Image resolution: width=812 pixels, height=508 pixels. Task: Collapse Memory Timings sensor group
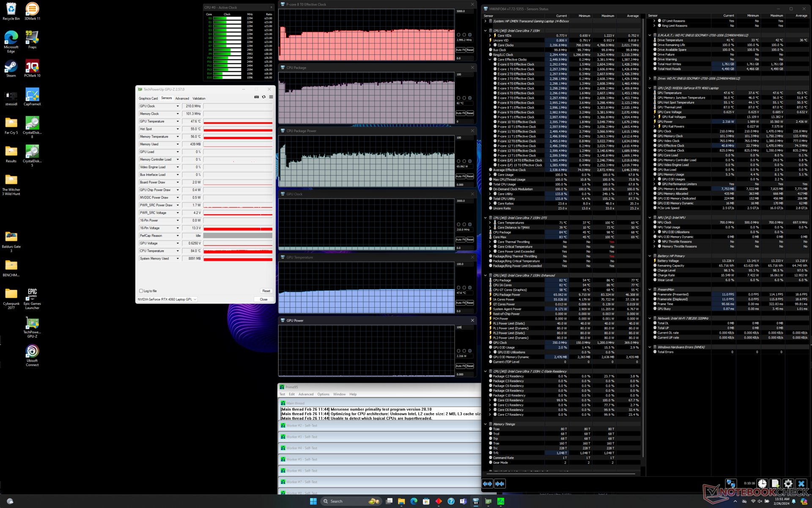tap(486, 424)
